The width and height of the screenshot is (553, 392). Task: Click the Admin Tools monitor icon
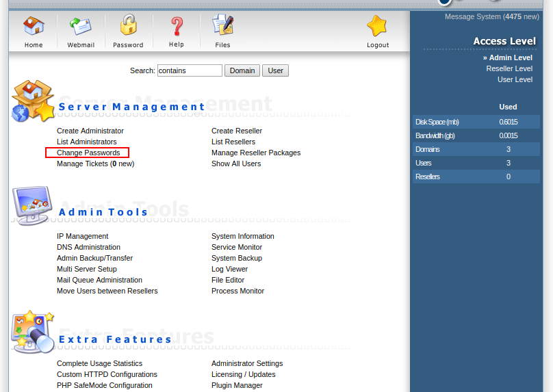pyautogui.click(x=32, y=205)
